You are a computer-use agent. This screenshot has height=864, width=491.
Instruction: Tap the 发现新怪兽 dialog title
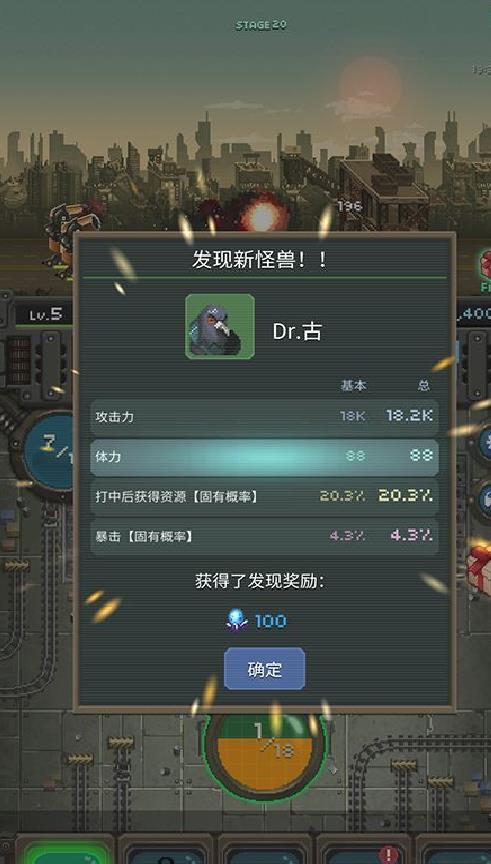coord(260,259)
